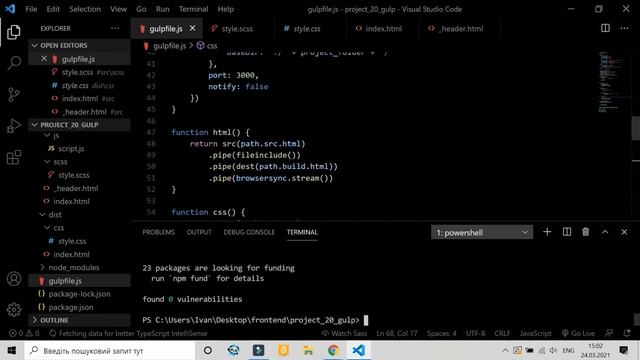Click Ln 68, Col 17 status entry

pos(397,333)
